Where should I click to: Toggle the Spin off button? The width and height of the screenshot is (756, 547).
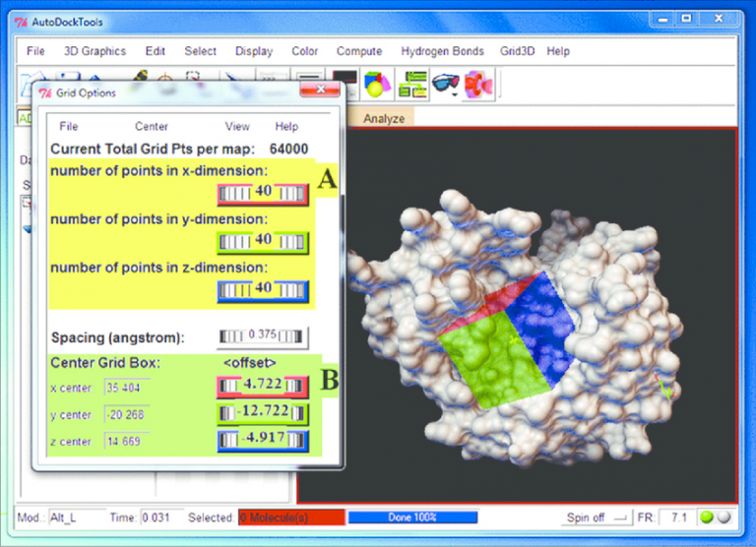[x=598, y=517]
